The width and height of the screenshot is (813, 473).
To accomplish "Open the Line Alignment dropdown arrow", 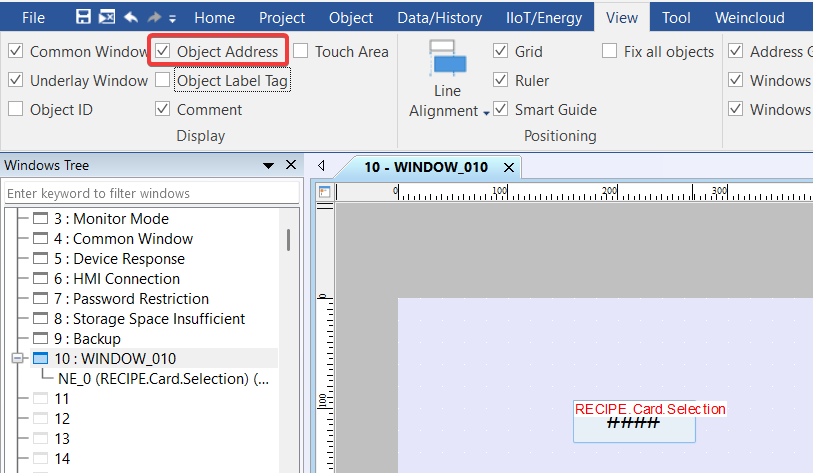I will [x=487, y=113].
